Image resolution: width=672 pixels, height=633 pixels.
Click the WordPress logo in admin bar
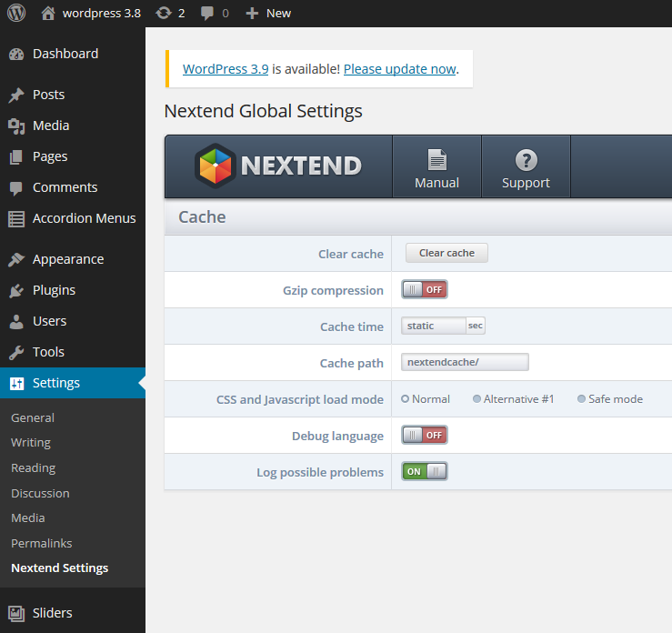click(x=16, y=13)
